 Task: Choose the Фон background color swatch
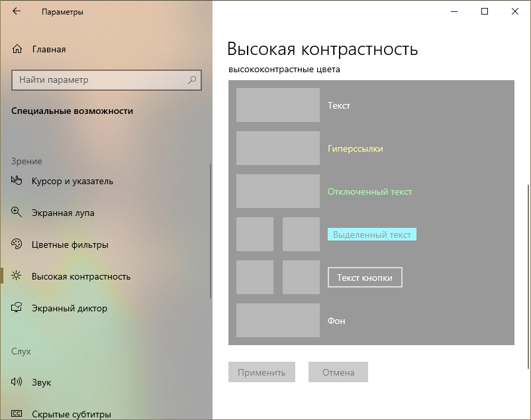pos(277,321)
